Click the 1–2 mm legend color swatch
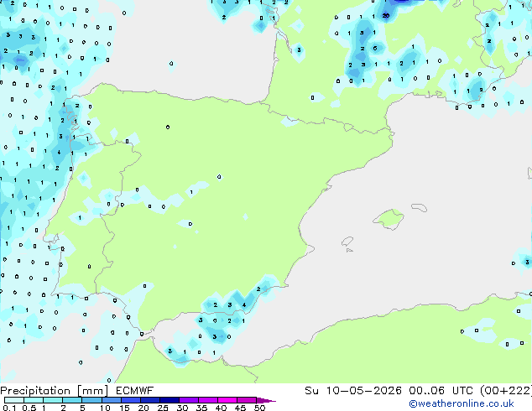 point(53,400)
